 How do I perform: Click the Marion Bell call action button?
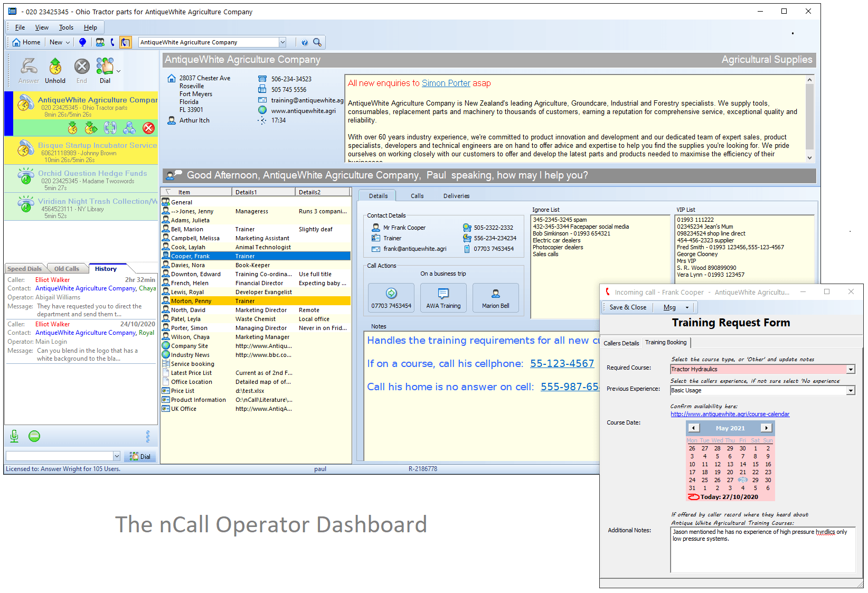(496, 298)
